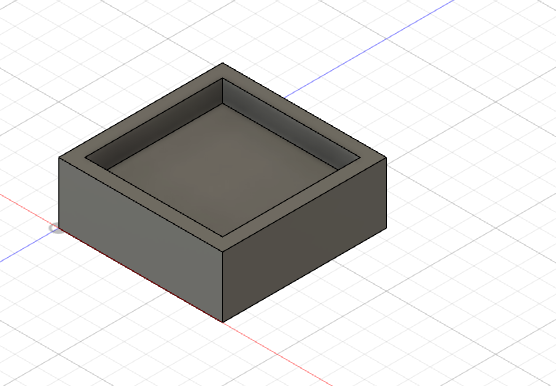Select the inner floor face of the box
The height and width of the screenshot is (386, 556).
coord(223,170)
